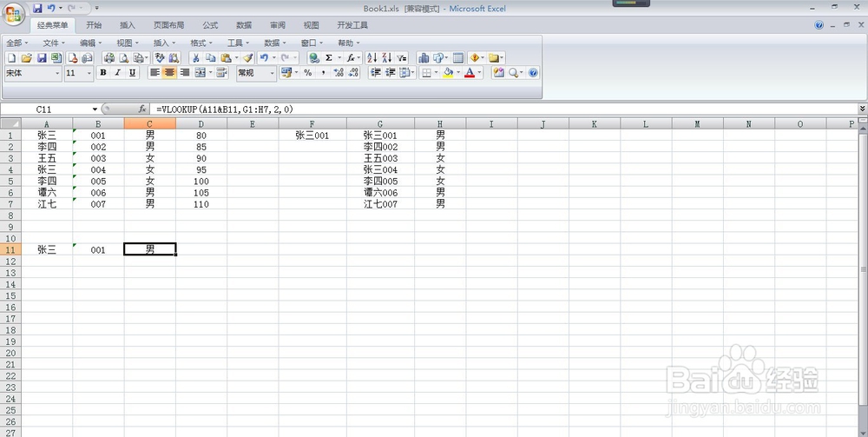Image resolution: width=868 pixels, height=437 pixels.
Task: Open the blue Help question icon in toolbar
Action: 533,73
